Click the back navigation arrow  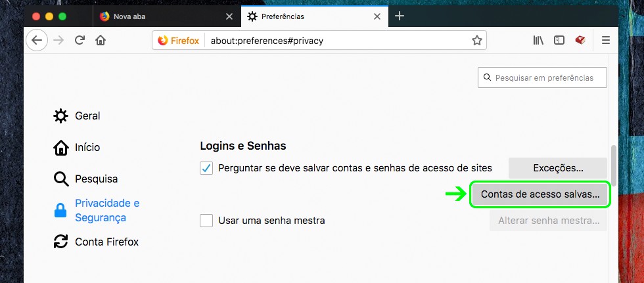(x=37, y=40)
